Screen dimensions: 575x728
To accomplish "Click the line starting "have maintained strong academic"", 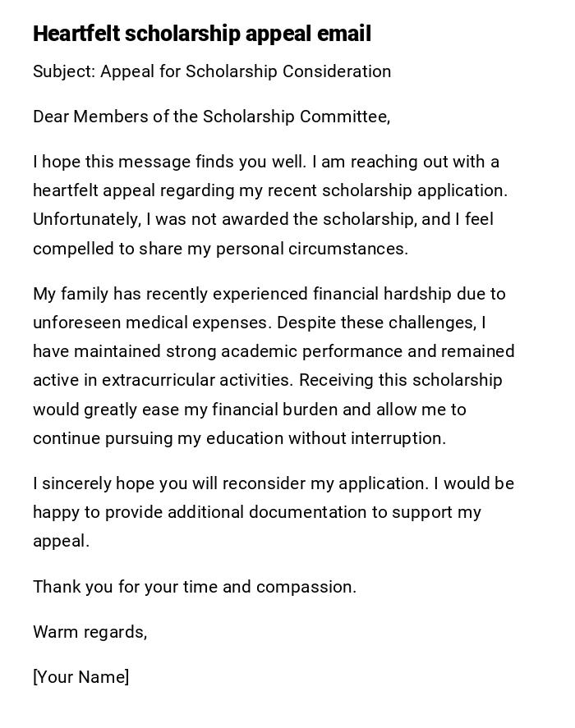I will pos(274,351).
